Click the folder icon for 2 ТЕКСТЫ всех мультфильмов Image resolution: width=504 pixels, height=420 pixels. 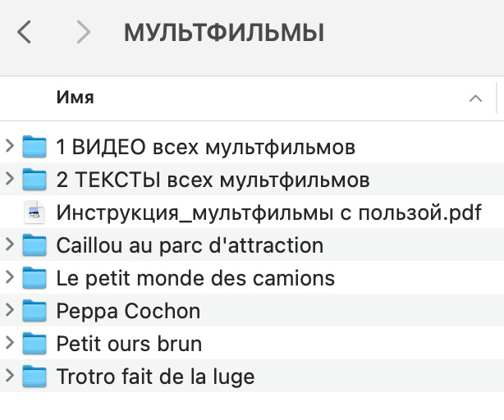click(x=34, y=180)
